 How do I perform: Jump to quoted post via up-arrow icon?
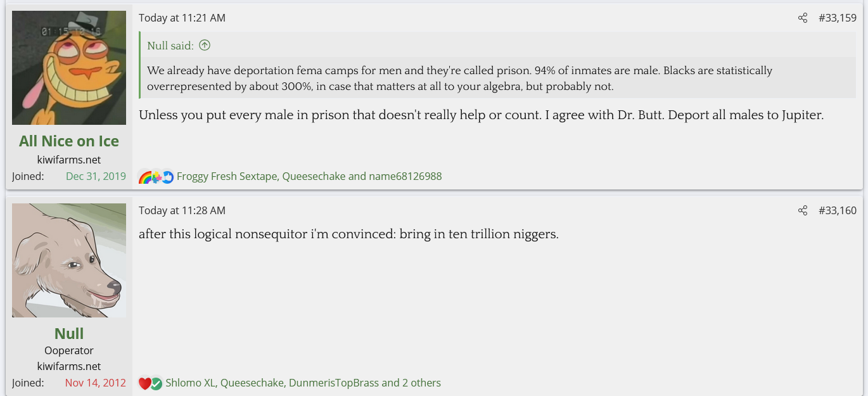pyautogui.click(x=204, y=46)
